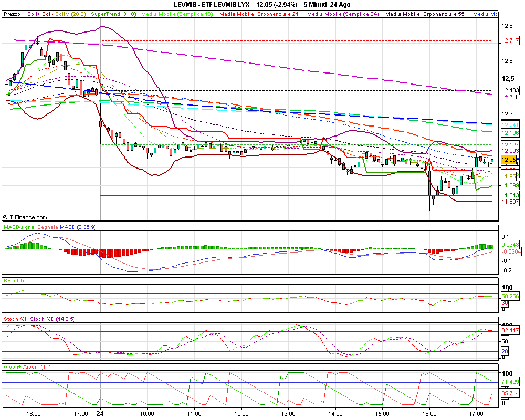Click the Stoch %D (14 3 5) label
This screenshot has width=525, height=420.
pos(53,319)
